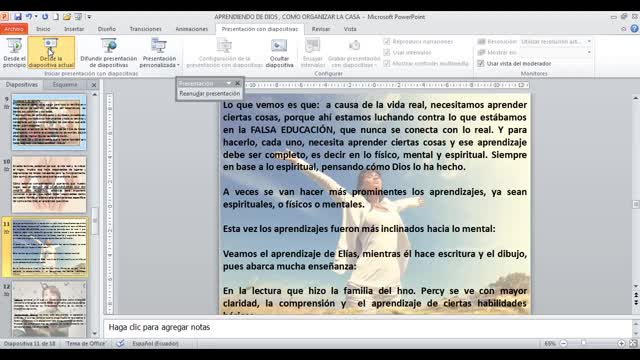Viewport: 640px width, 360px height.
Task: Click zoom in plus button
Action: (x=621, y=344)
